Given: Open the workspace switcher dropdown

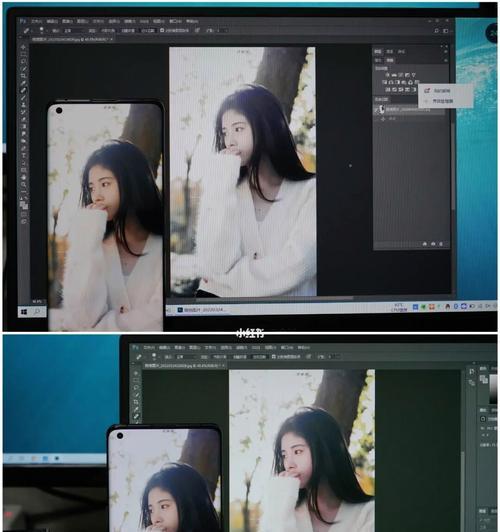Looking at the screenshot, I should pyautogui.click(x=446, y=31).
